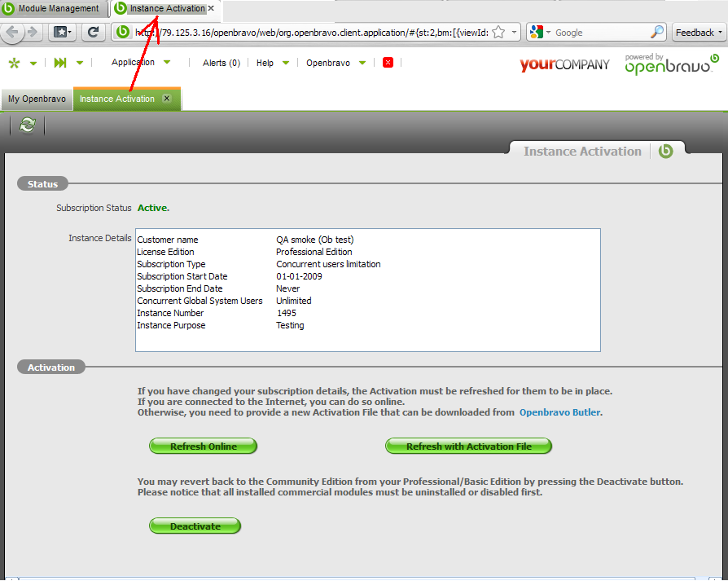Viewport: 728px width, 581px height.
Task: Click the instance number 1495
Action: pyautogui.click(x=287, y=313)
